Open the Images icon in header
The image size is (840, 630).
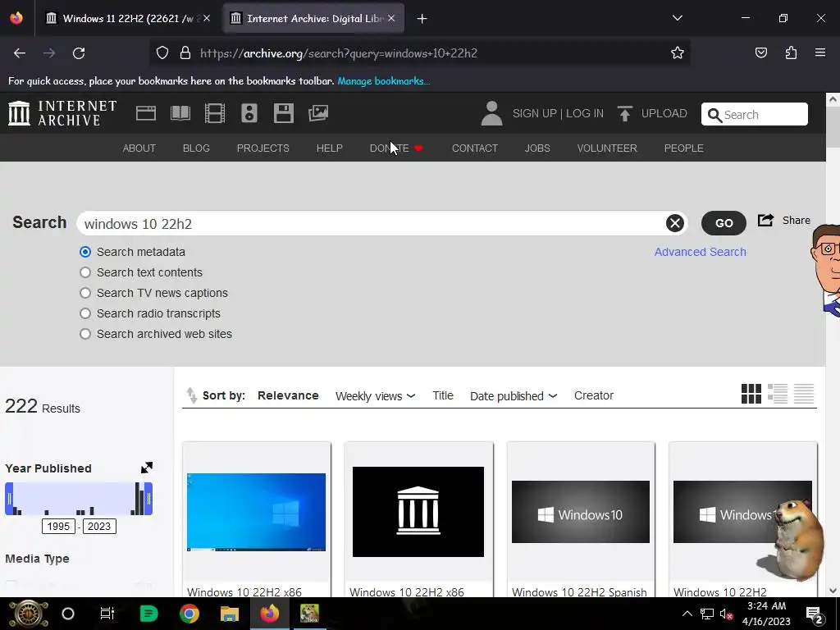tap(318, 113)
